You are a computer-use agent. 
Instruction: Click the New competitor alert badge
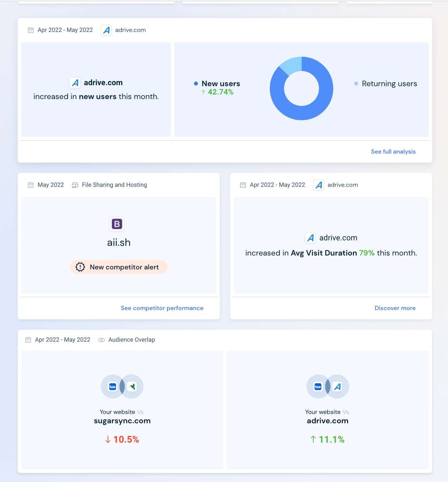(x=119, y=267)
